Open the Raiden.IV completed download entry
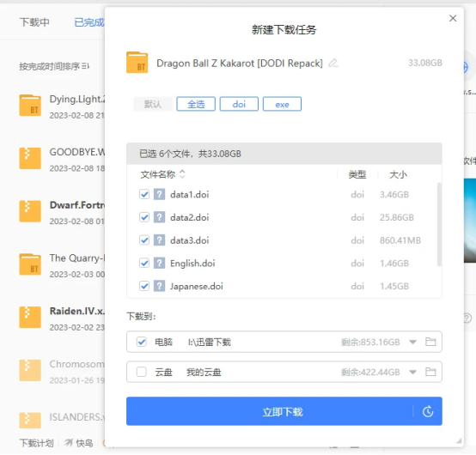476x455 pixels. (x=62, y=318)
